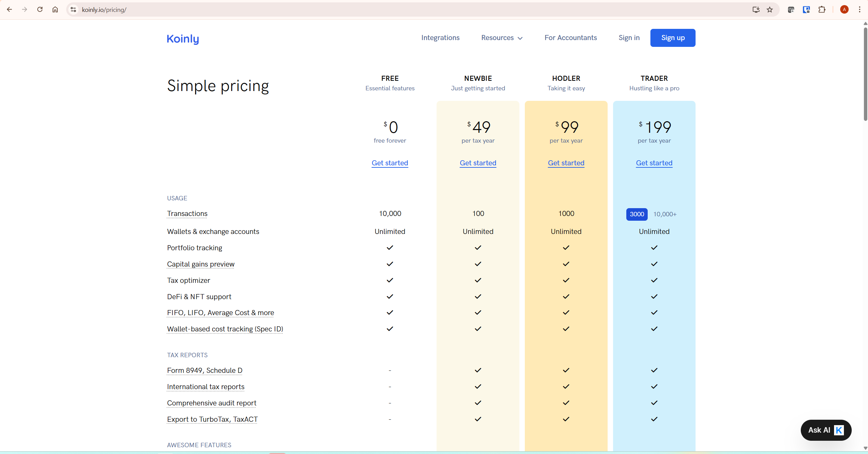Screen dimensions: 868x454
Task: Click the browser home icon
Action: coord(55,10)
